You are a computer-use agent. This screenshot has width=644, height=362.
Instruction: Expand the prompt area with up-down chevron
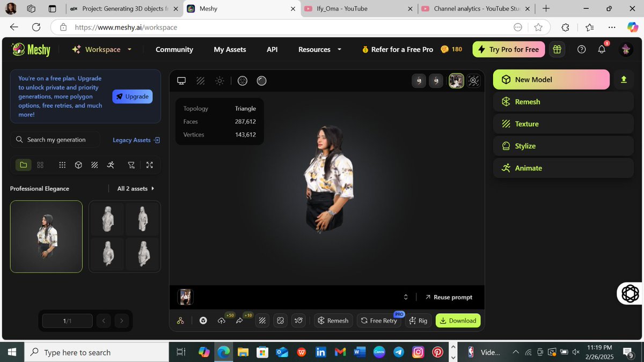pos(406,297)
